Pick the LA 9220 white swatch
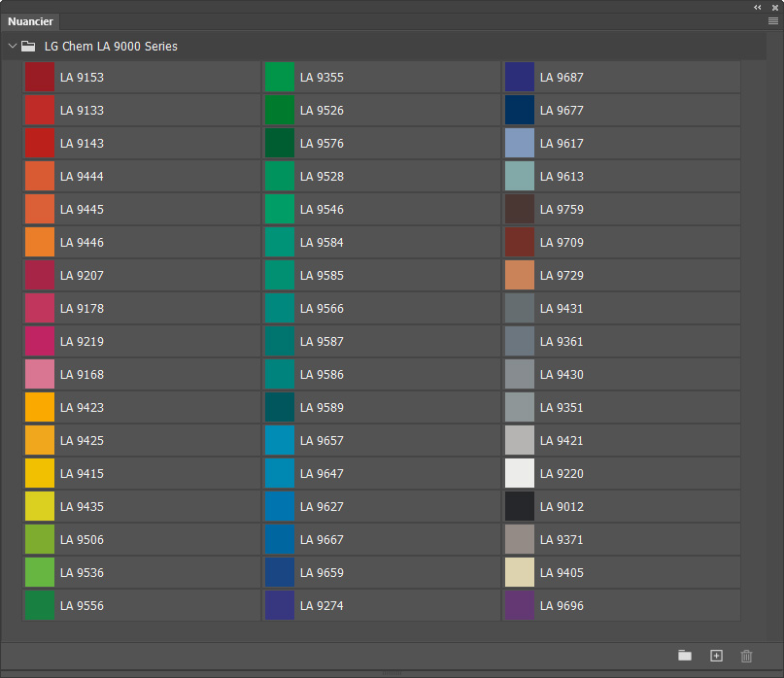Viewport: 784px width, 678px height. click(520, 473)
